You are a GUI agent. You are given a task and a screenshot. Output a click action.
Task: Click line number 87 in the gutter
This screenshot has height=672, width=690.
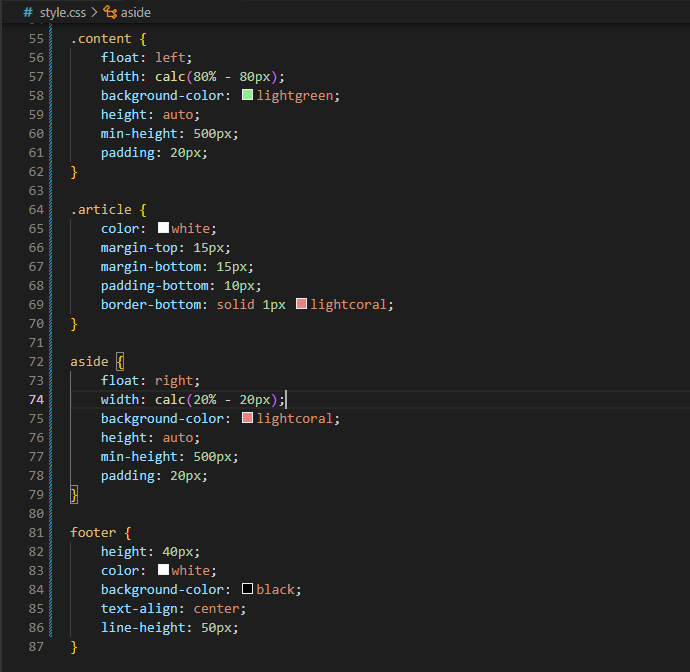37,646
